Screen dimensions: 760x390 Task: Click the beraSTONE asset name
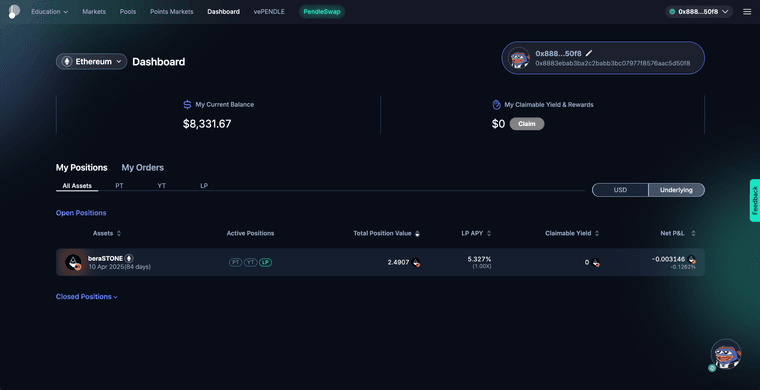(x=105, y=259)
